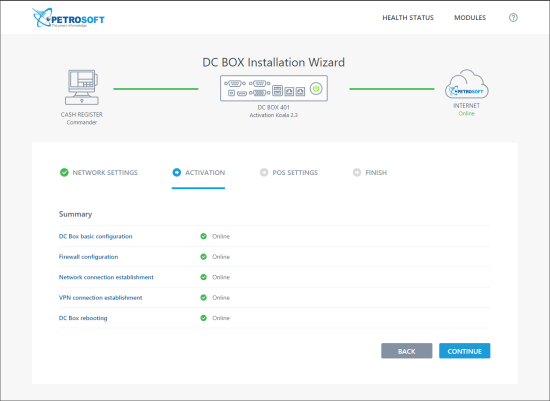Click the Continue button

(x=464, y=351)
